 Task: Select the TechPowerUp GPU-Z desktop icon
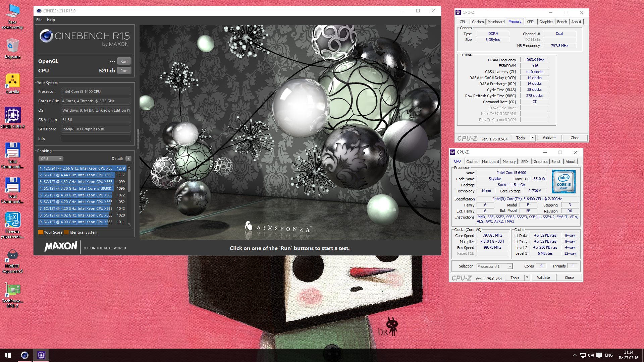tap(12, 295)
